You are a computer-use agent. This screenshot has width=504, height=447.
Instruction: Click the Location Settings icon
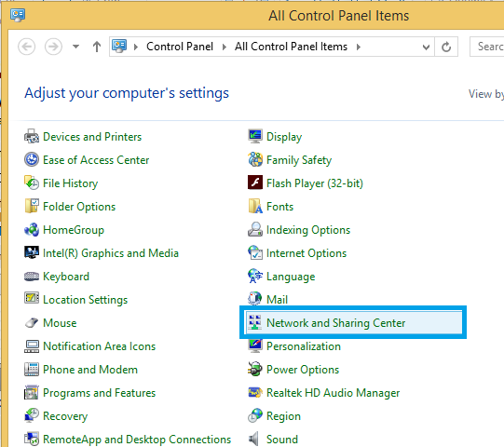(32, 299)
